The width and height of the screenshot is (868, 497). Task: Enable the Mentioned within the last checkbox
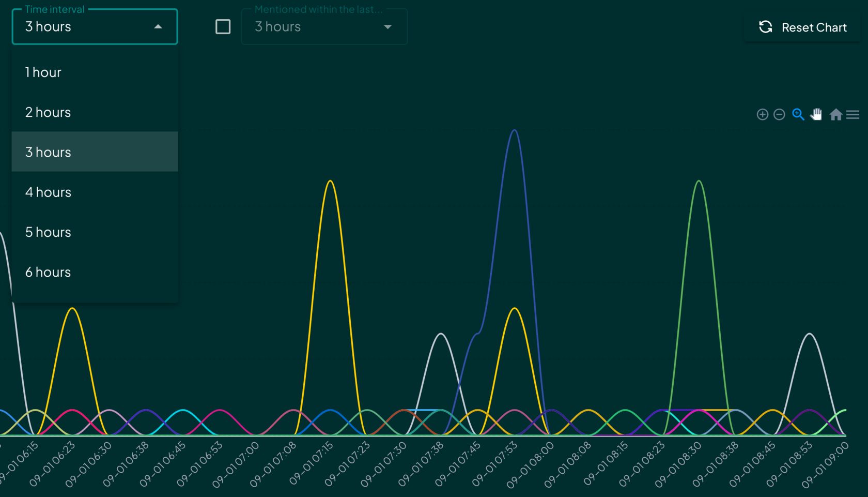[223, 26]
